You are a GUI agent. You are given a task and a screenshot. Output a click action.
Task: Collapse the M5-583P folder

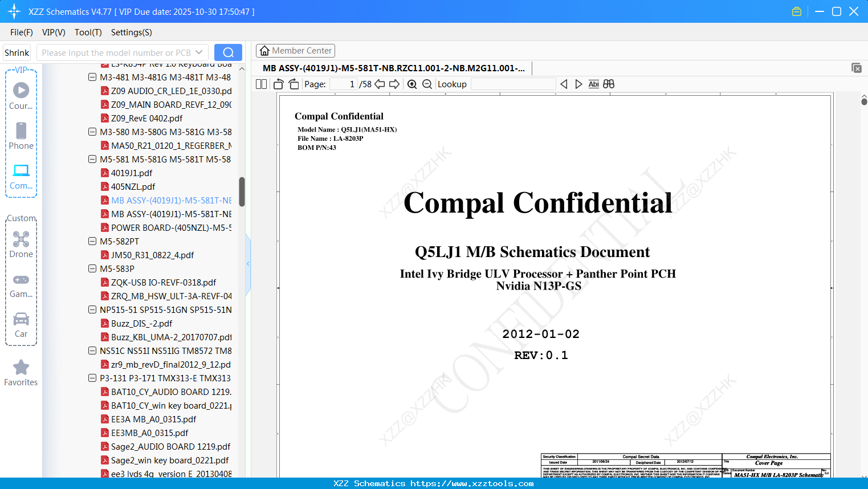[x=92, y=268]
